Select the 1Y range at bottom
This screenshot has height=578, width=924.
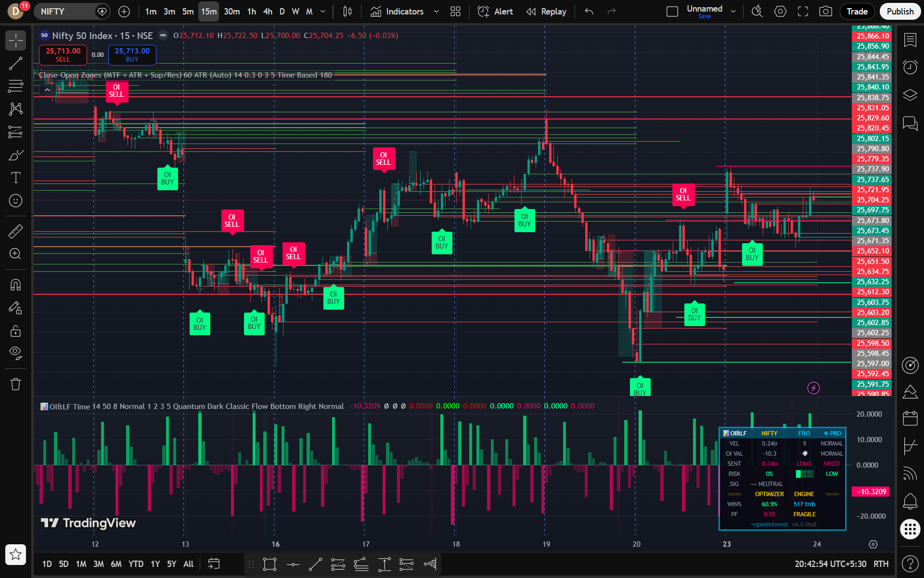pos(155,564)
